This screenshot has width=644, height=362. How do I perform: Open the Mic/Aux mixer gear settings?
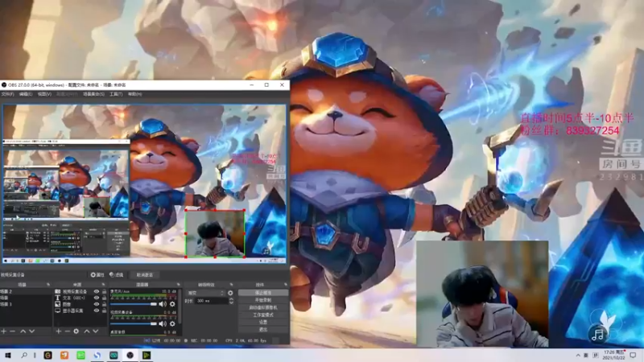(x=172, y=304)
